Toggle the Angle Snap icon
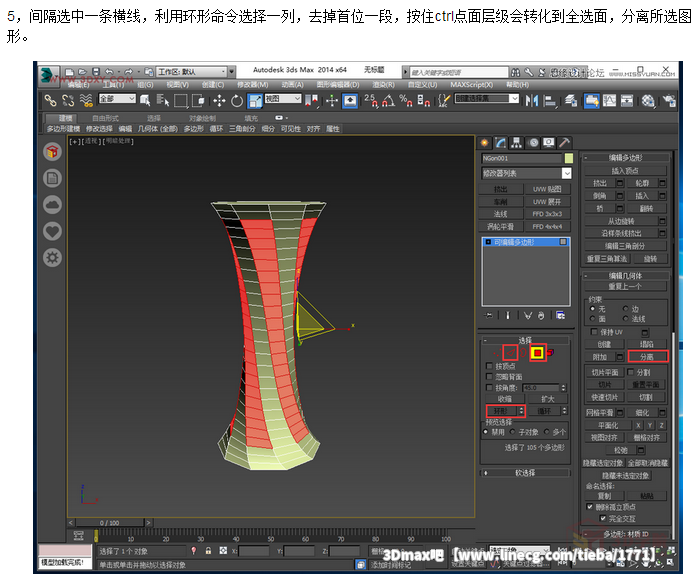The width and height of the screenshot is (695, 574). (388, 101)
